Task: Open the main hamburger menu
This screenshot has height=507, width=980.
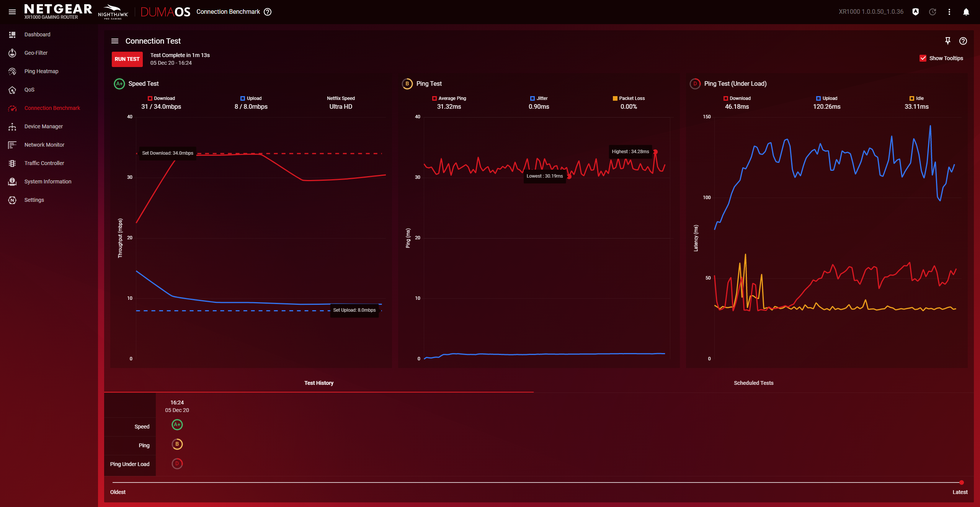Action: [x=12, y=12]
